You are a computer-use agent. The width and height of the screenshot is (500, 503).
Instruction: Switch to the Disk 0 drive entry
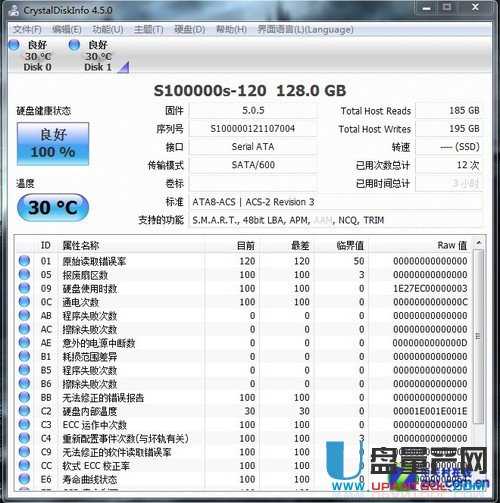pyautogui.click(x=37, y=56)
